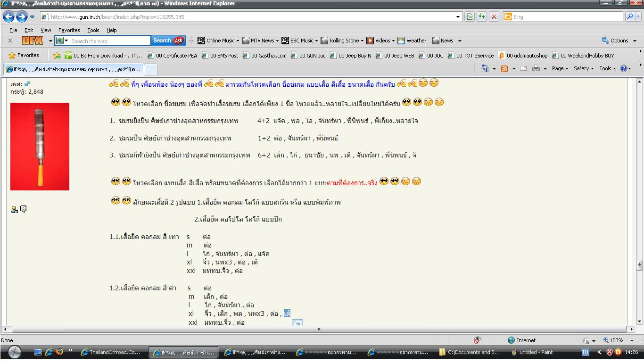Open the Tools menu in menu bar

(93, 30)
